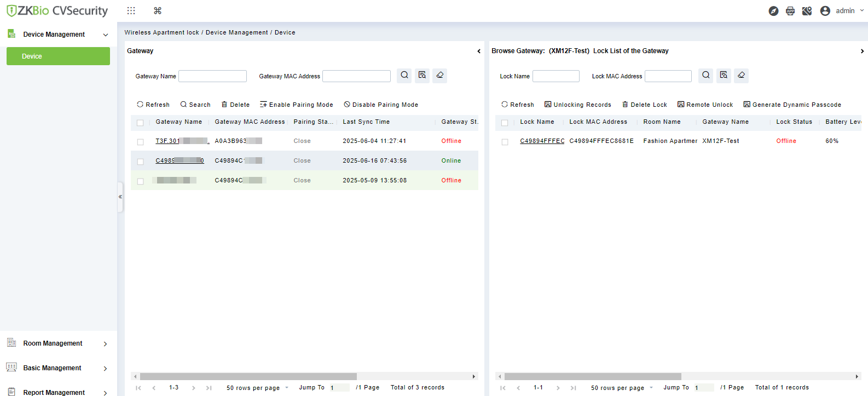The width and height of the screenshot is (868, 396).
Task: Click the Lock table horizontal scrollbar
Action: [x=593, y=376]
